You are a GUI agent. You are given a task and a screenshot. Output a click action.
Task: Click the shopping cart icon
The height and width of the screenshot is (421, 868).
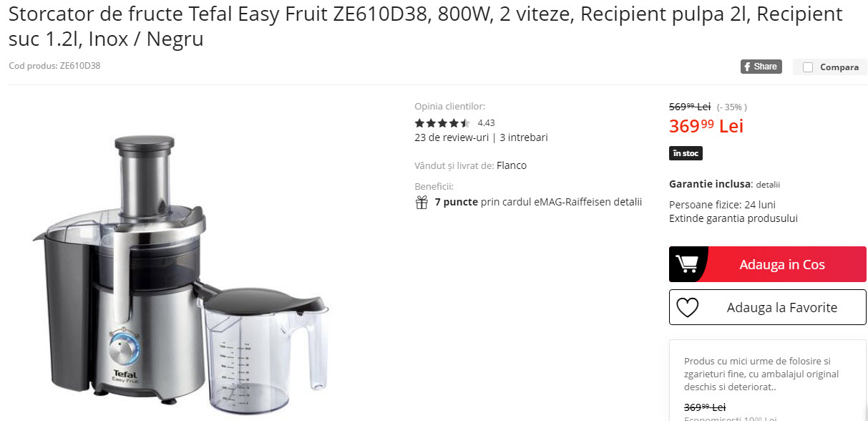tap(687, 264)
